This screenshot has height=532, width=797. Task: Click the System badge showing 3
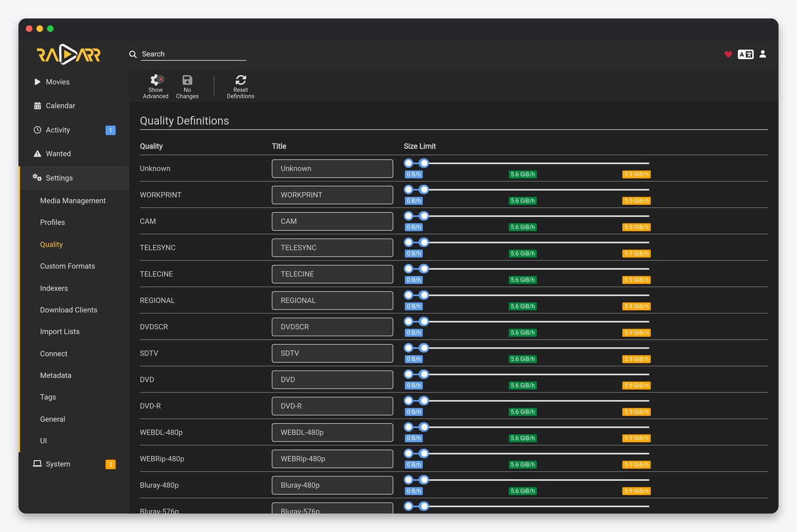click(x=110, y=465)
